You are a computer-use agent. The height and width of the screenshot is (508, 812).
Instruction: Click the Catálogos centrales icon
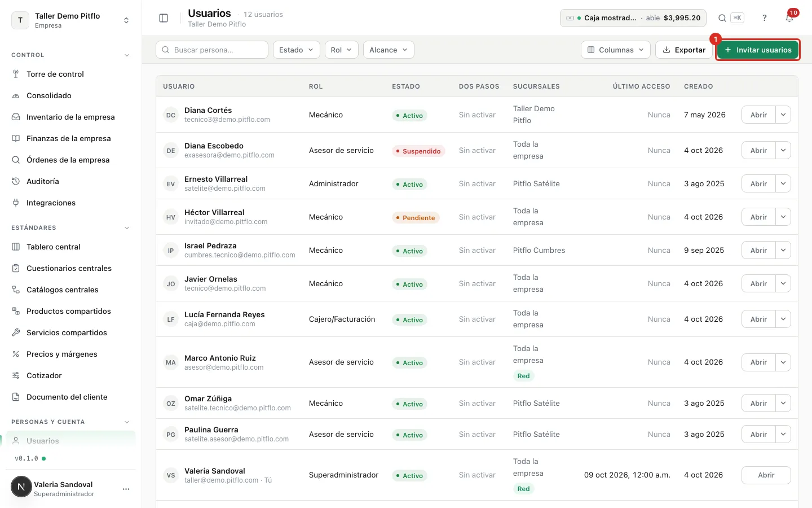16,290
